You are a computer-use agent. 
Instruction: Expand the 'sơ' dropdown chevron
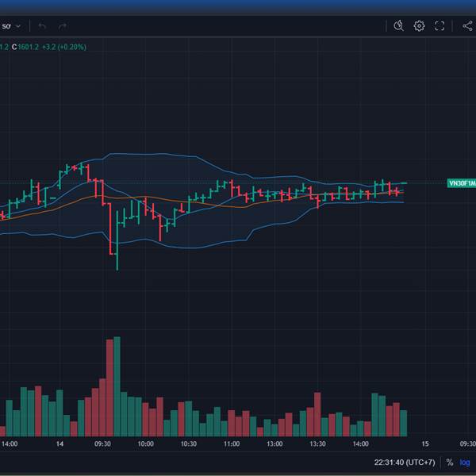click(x=18, y=26)
